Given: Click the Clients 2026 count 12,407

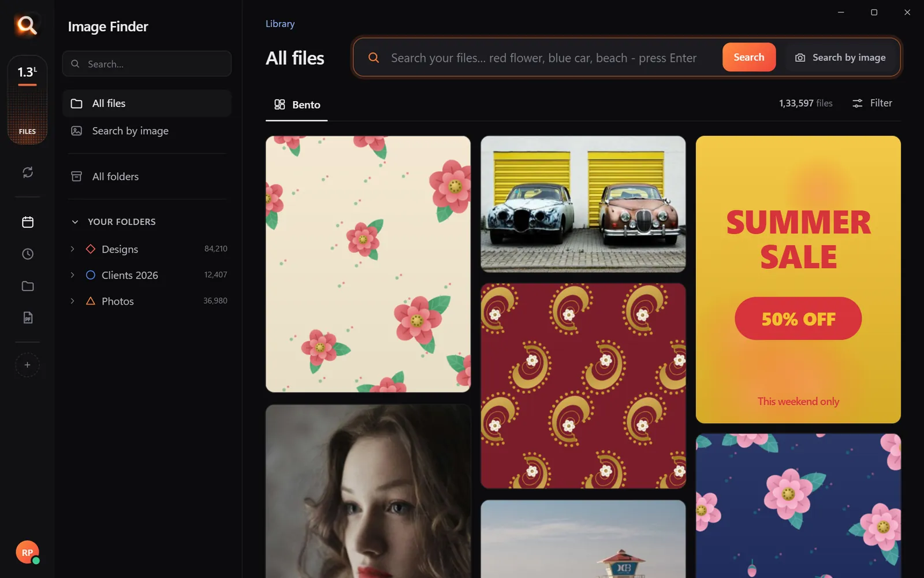Looking at the screenshot, I should click(x=215, y=275).
